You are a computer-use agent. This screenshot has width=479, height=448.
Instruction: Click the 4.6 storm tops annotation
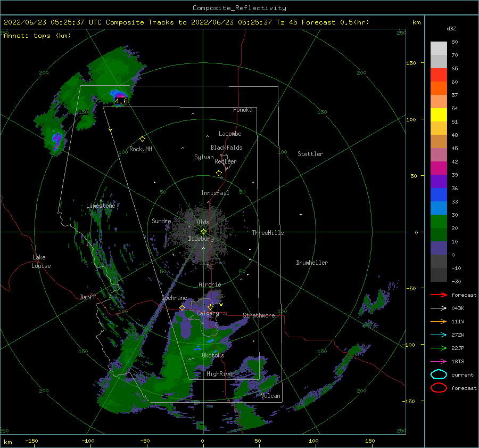121,101
